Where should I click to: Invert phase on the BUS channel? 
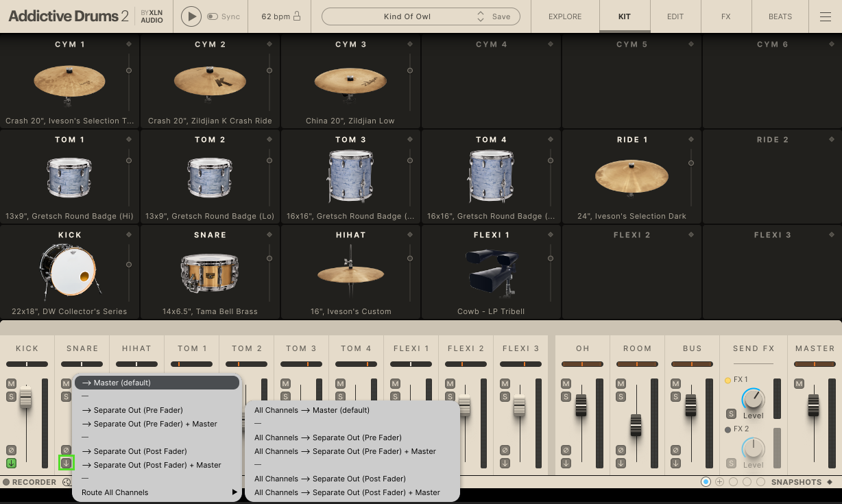click(675, 450)
